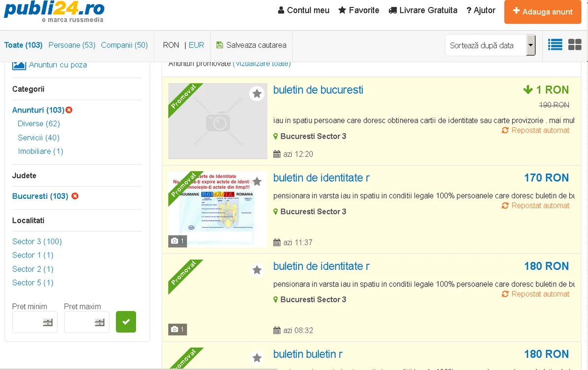The width and height of the screenshot is (588, 370).
Task: Switch currency to RON
Action: click(x=171, y=45)
